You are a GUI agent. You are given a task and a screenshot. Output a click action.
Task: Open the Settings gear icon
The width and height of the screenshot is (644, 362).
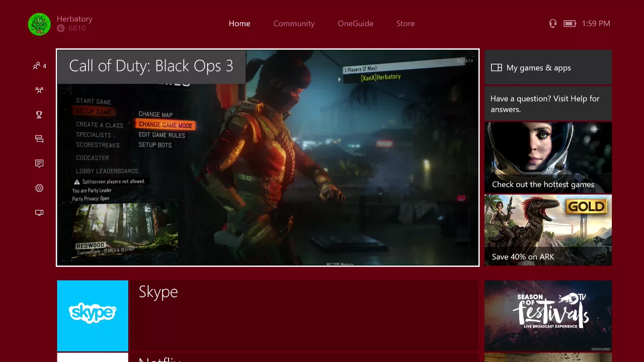click(39, 188)
